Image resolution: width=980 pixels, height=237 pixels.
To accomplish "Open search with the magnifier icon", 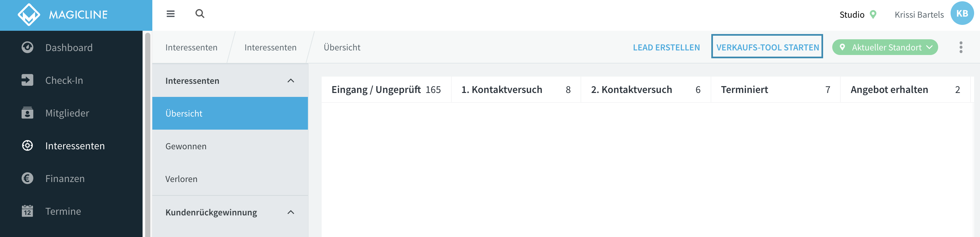I will click(200, 14).
